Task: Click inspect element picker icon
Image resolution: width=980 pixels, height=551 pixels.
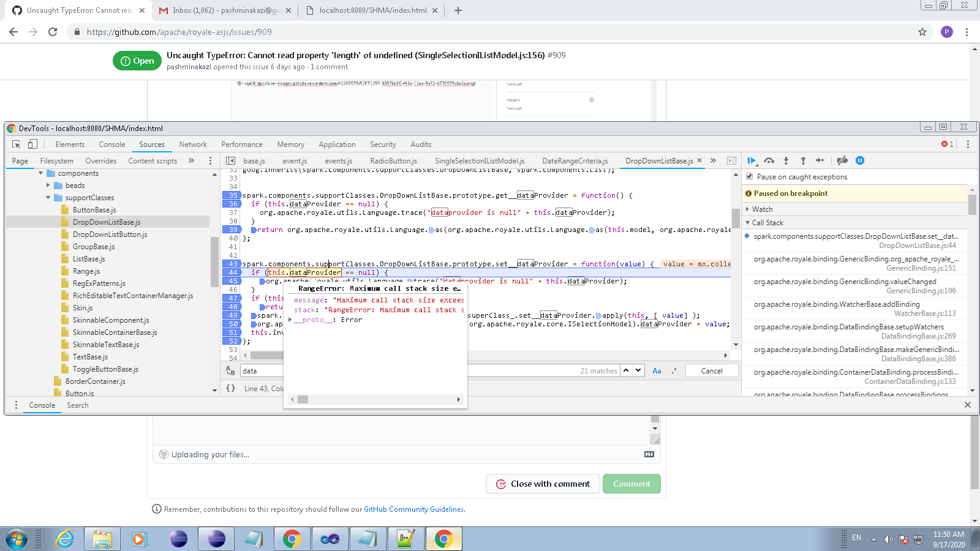Action: pos(17,144)
